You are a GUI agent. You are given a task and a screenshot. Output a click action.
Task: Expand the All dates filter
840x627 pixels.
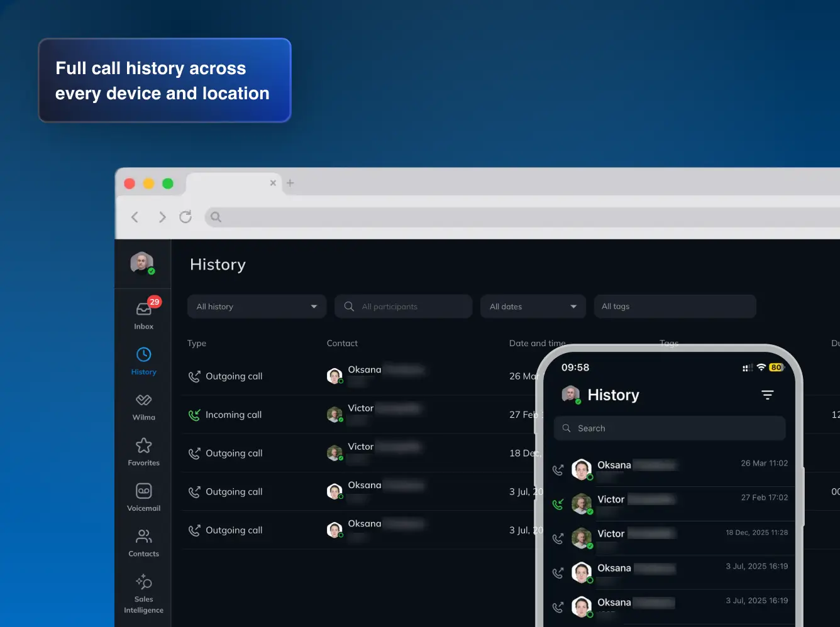click(533, 306)
